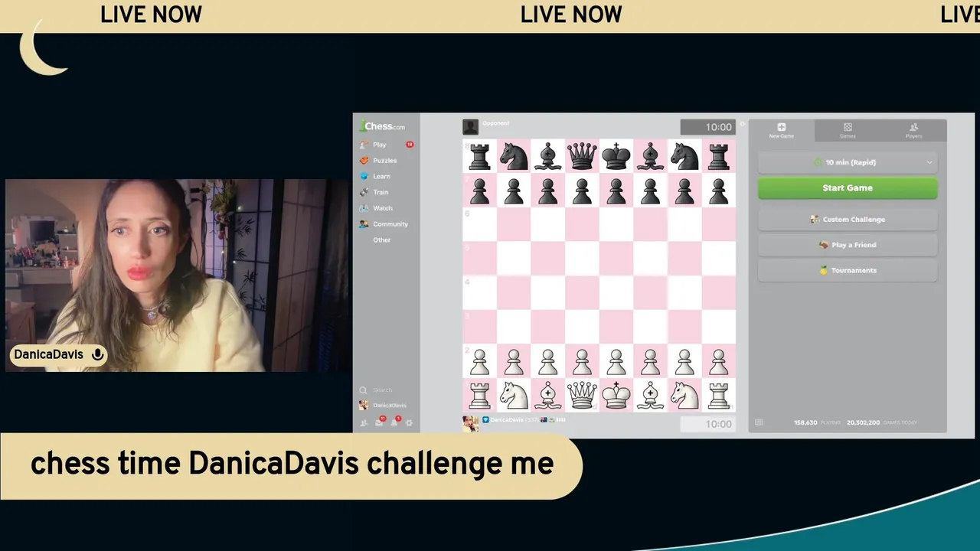The height and width of the screenshot is (551, 980).
Task: Click the green Start Game button
Action: tap(848, 188)
